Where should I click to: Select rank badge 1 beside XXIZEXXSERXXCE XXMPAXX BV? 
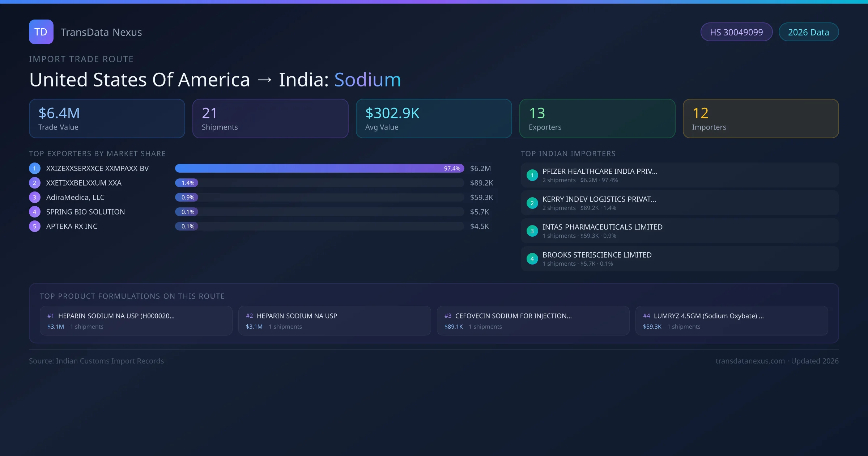[34, 168]
